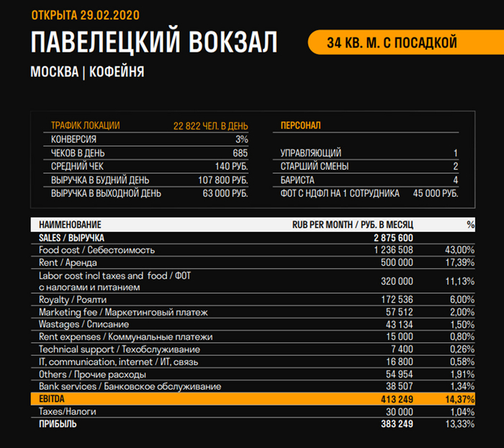Click the conversion value 3%
504x448 pixels.
242,139
